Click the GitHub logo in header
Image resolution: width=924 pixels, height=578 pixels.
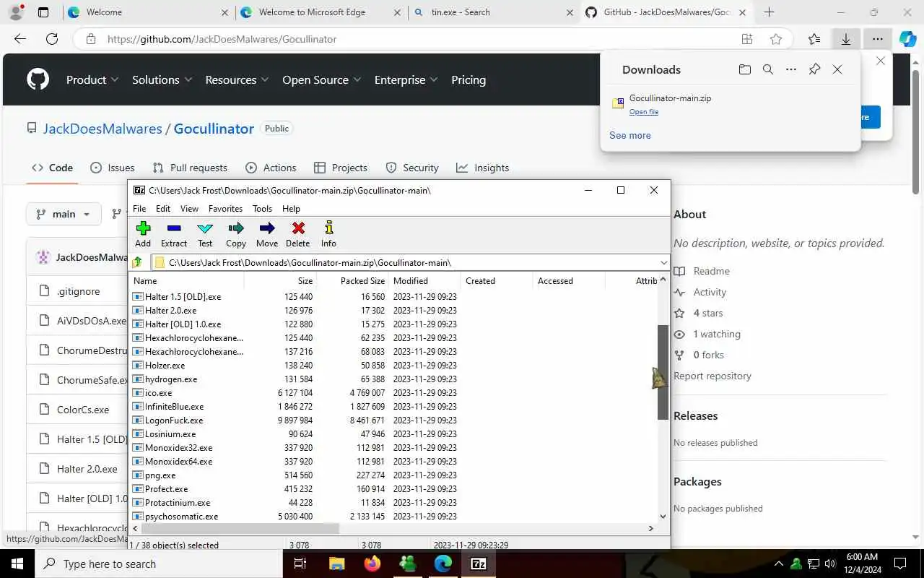[38, 79]
